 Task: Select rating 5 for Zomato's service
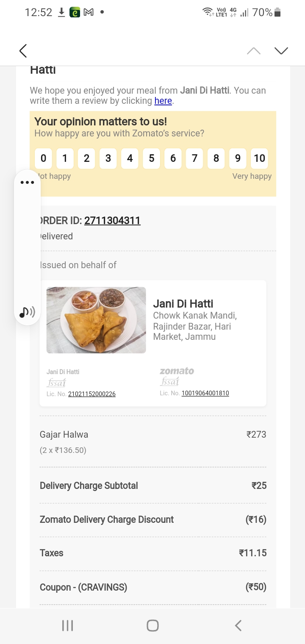[151, 158]
